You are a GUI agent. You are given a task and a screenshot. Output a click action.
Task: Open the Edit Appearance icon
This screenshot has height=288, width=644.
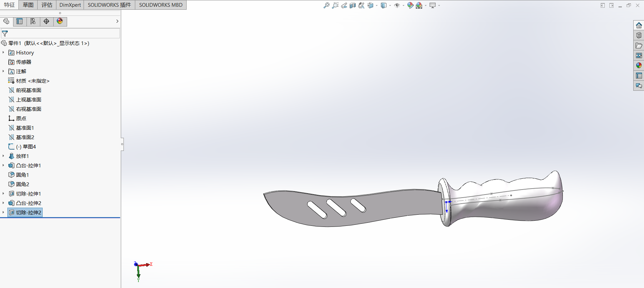(x=410, y=5)
